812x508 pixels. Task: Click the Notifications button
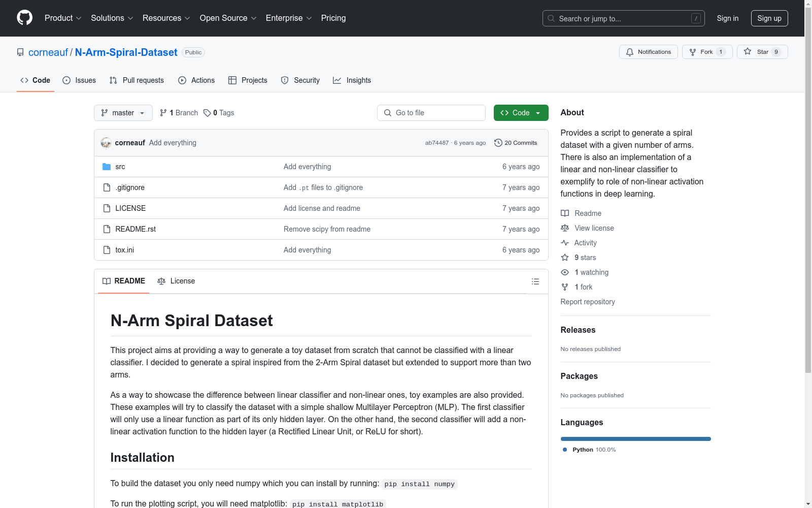click(x=648, y=52)
